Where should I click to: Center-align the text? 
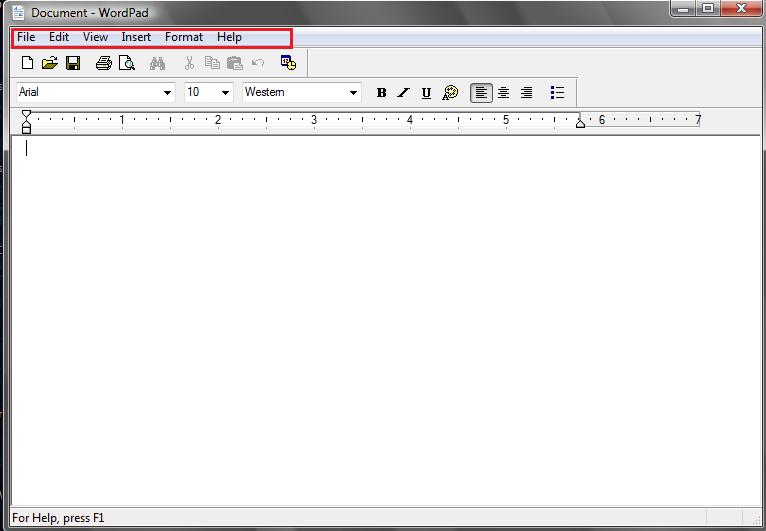(x=504, y=93)
